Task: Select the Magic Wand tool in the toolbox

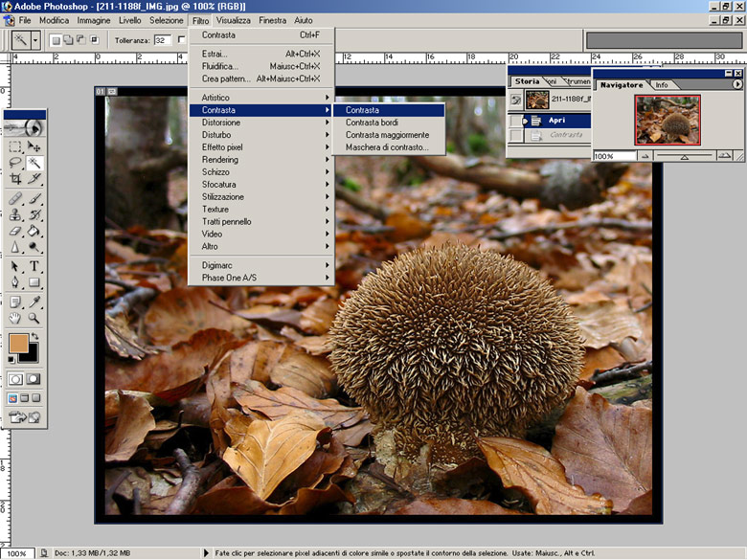Action: pyautogui.click(x=34, y=163)
